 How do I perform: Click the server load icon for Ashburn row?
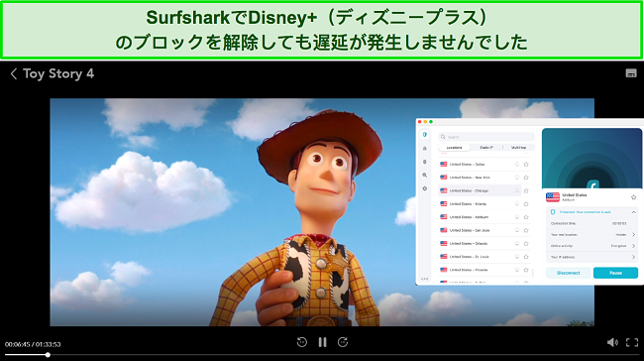(517, 217)
